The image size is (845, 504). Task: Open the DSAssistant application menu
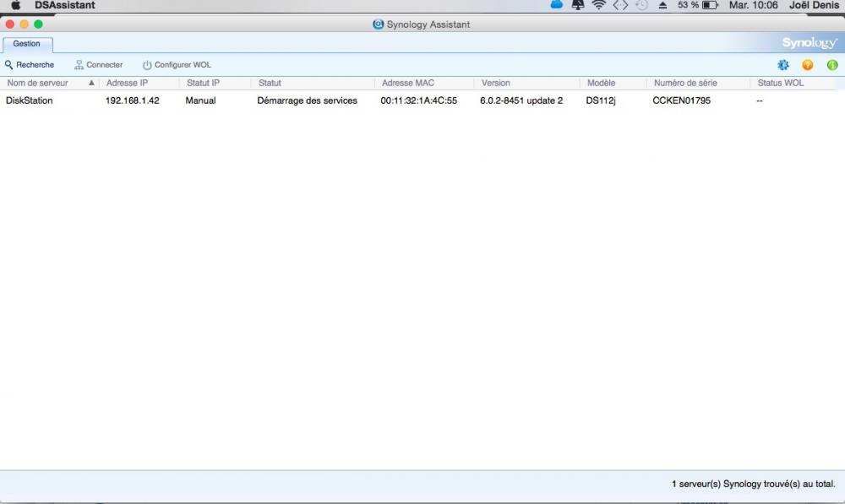(x=64, y=5)
